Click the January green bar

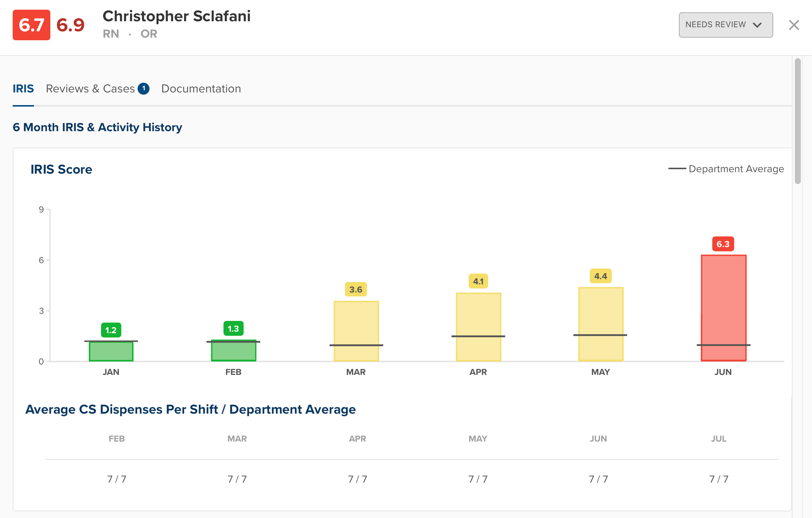111,352
